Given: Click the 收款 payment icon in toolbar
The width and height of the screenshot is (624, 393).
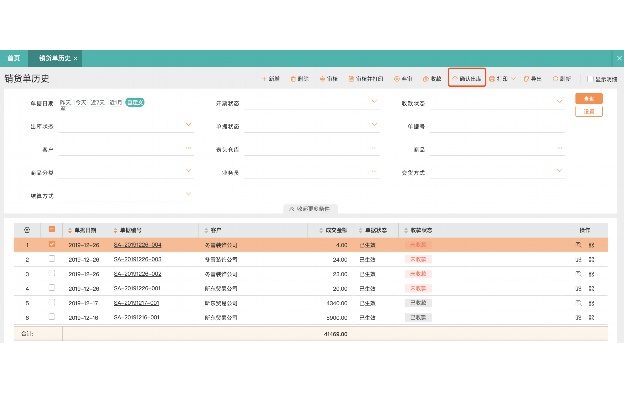Looking at the screenshot, I should click(x=425, y=79).
